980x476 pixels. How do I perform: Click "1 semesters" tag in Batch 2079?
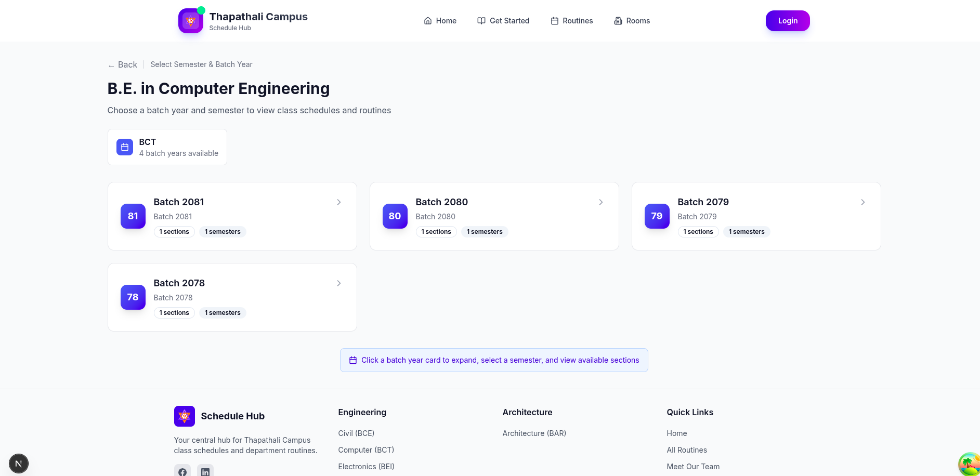[747, 232]
